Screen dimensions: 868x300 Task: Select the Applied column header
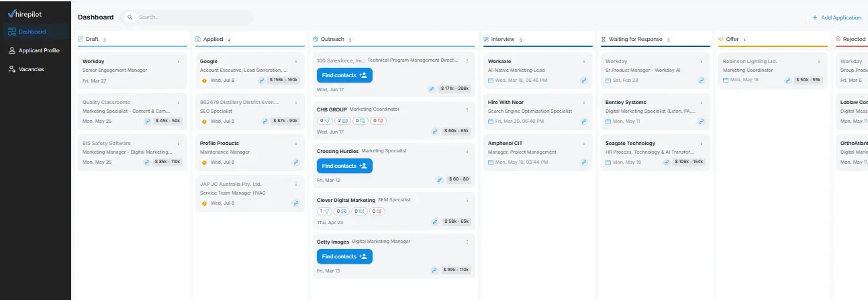point(212,40)
